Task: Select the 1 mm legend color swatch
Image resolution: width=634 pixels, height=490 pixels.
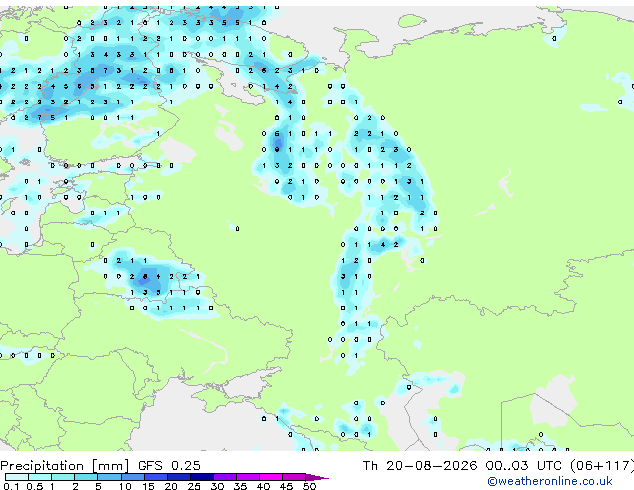Action: point(63,477)
